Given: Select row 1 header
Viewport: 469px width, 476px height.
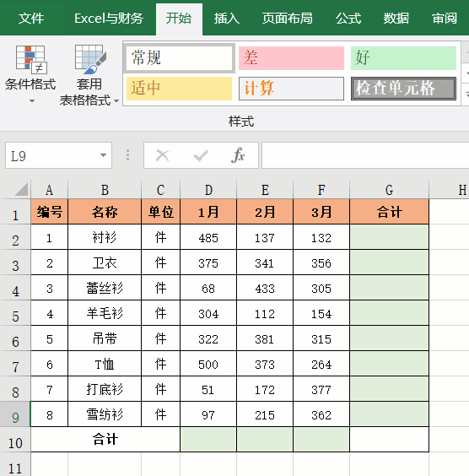Looking at the screenshot, I should 15,212.
